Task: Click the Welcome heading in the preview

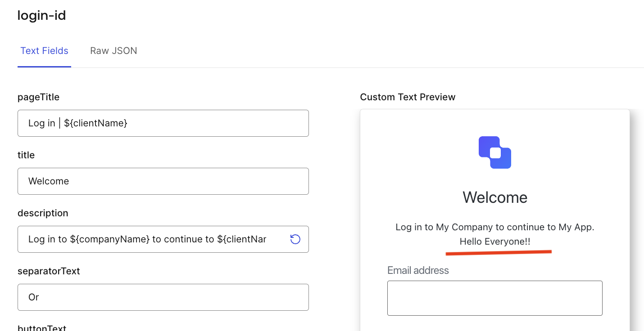Action: point(495,197)
